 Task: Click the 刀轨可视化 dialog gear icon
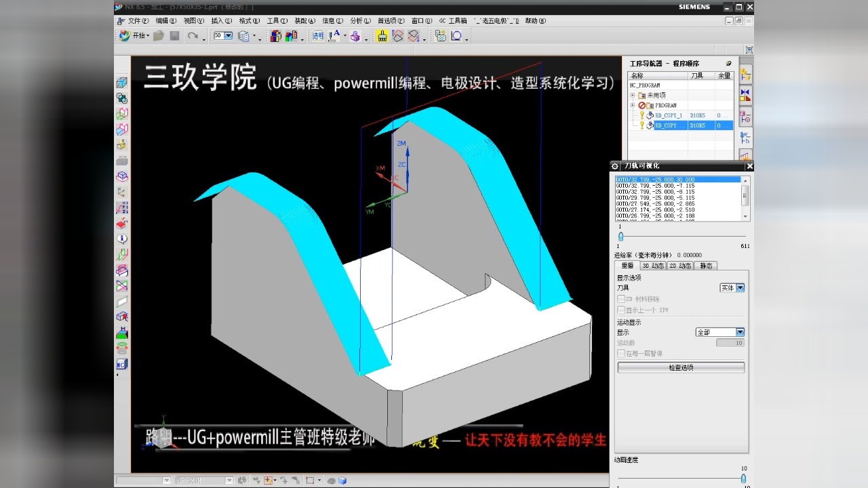[615, 166]
